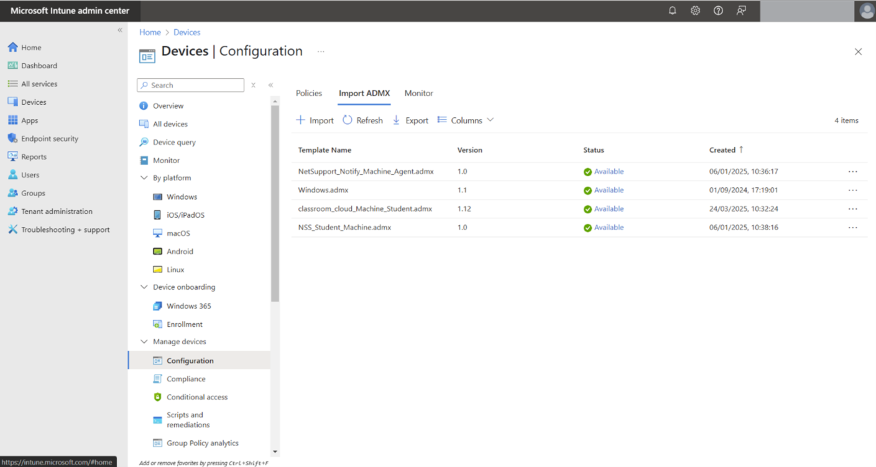The height and width of the screenshot is (467, 876).
Task: Clear the submenu search box
Action: [x=253, y=85]
